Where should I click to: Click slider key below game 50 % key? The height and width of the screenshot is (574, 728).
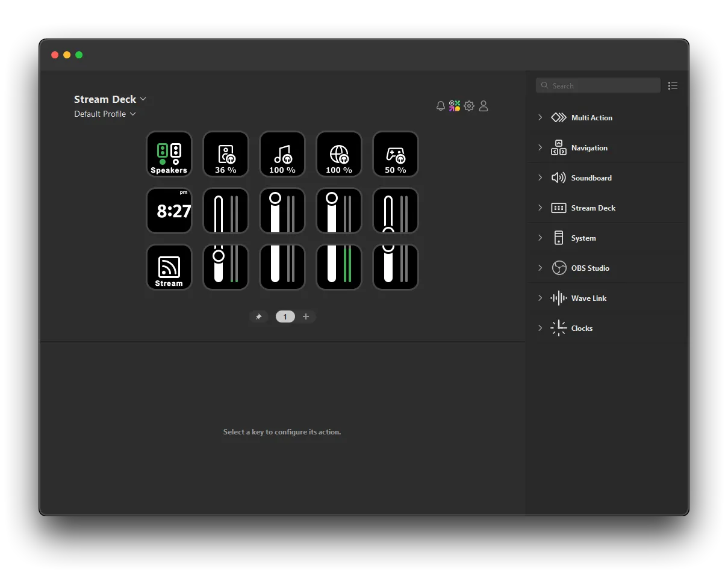396,211
